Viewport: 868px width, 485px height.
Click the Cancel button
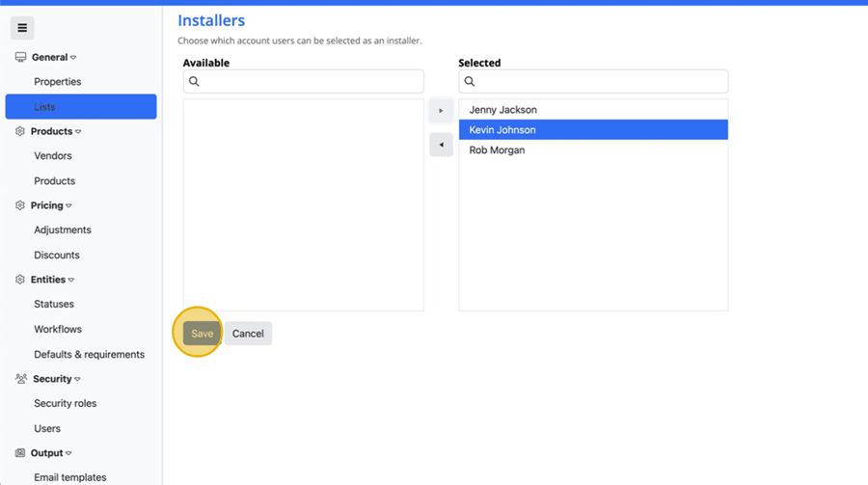[x=248, y=334]
